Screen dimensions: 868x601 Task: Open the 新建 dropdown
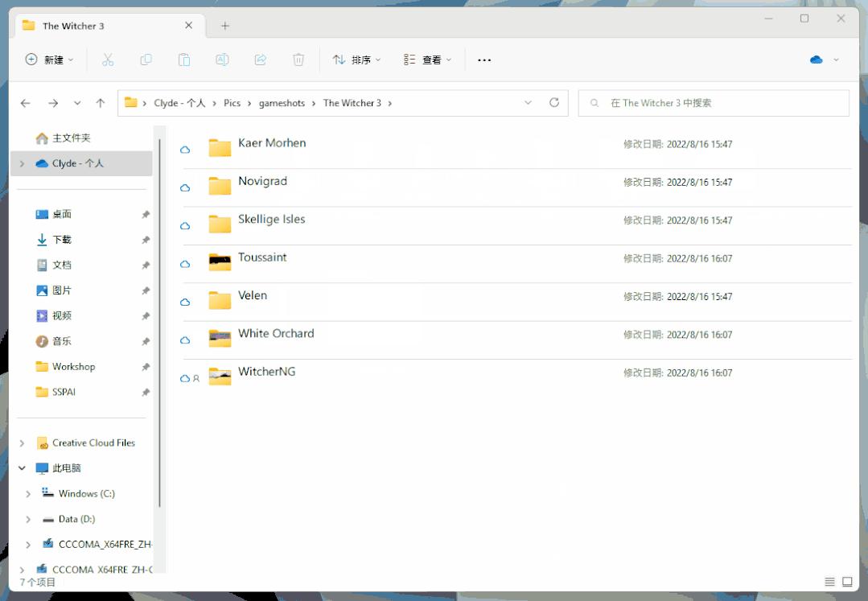click(x=50, y=60)
